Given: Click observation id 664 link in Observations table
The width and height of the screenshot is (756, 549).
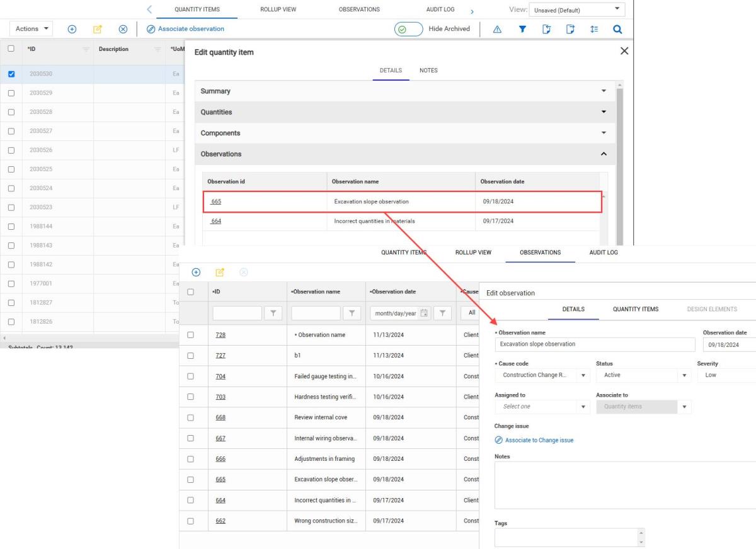Looking at the screenshot, I should 216,221.
